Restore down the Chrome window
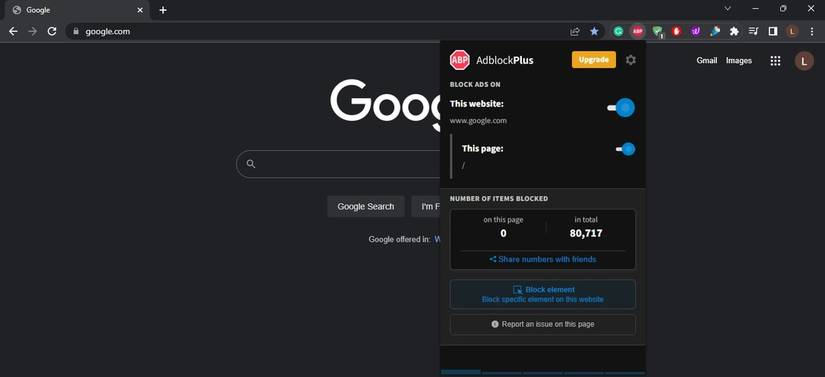The height and width of the screenshot is (377, 825). (783, 9)
